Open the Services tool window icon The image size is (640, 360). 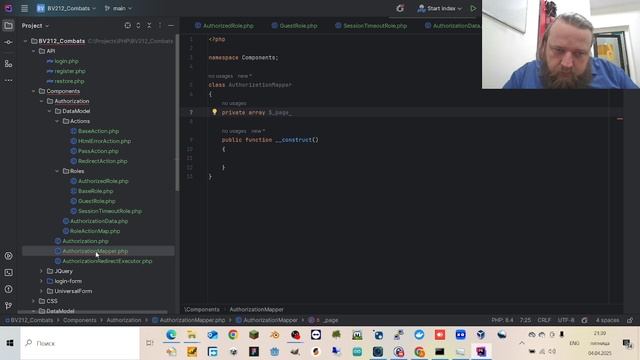tap(8, 256)
